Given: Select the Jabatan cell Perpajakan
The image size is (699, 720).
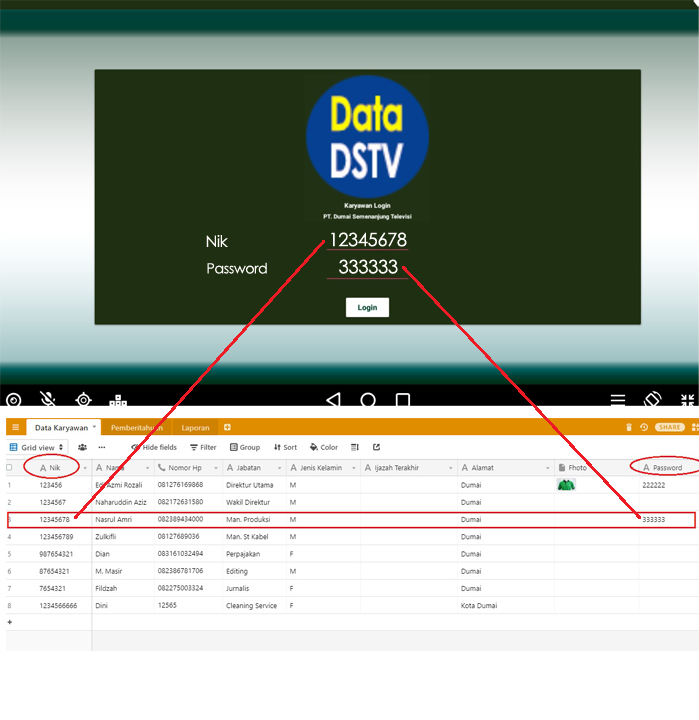Looking at the screenshot, I should [x=254, y=554].
